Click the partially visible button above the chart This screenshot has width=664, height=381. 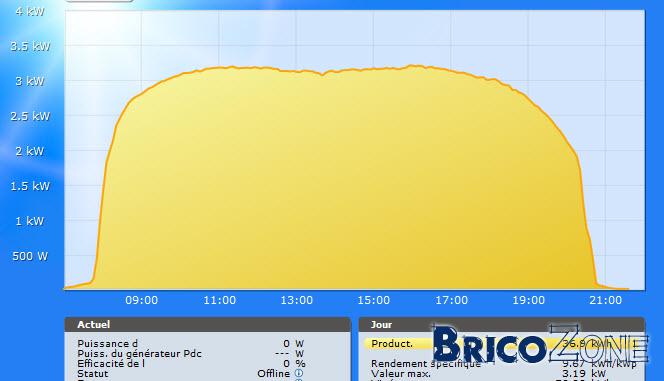(x=99, y=1)
